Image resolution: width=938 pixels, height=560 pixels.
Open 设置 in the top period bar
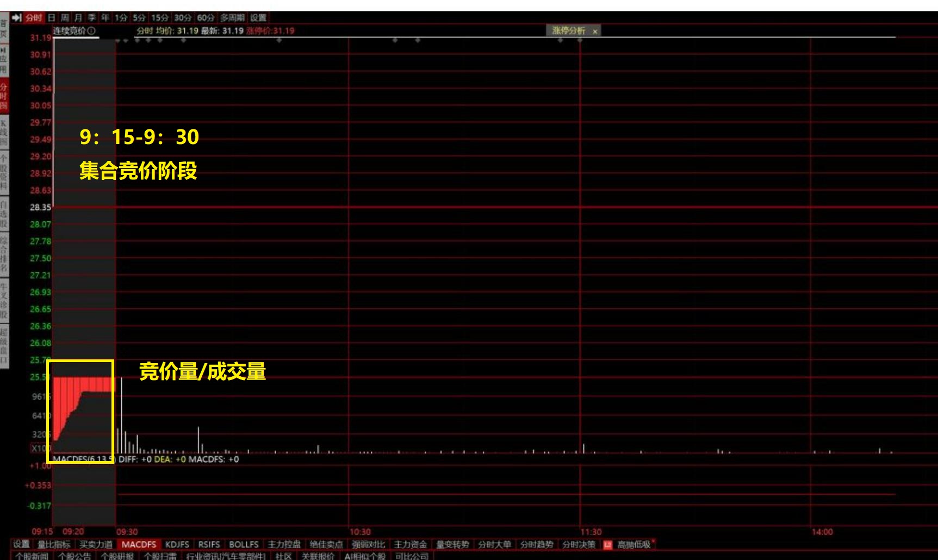pos(258,18)
